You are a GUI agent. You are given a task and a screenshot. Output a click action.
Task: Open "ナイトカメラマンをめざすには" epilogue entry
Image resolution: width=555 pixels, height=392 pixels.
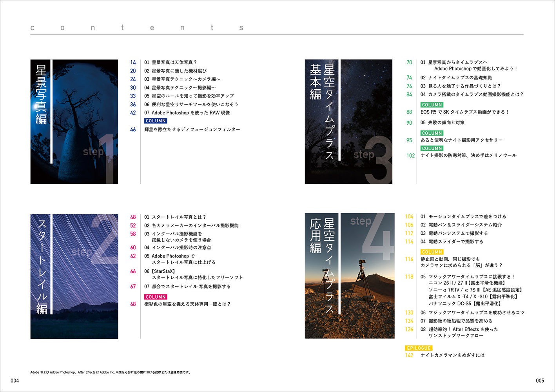(x=452, y=355)
